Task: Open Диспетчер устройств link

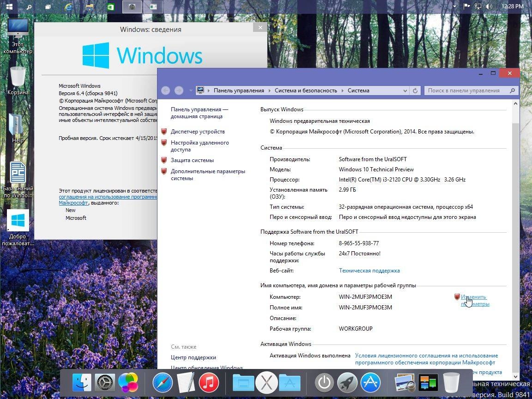Action: pyautogui.click(x=198, y=132)
